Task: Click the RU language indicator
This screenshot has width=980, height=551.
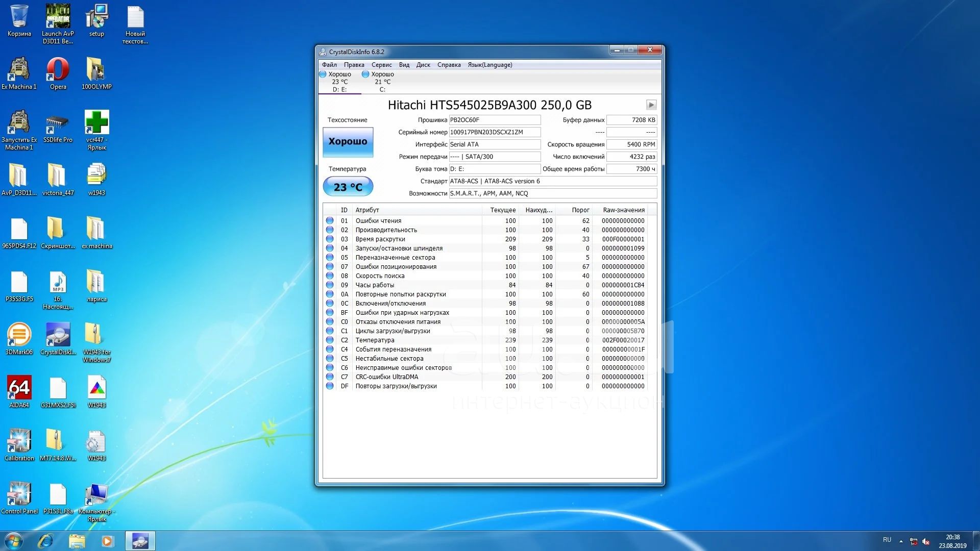Action: 887,540
